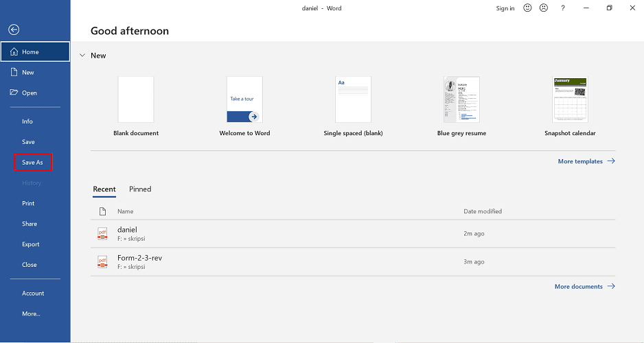Click the Home house icon
Screen dimensions: 644x343
pos(14,51)
